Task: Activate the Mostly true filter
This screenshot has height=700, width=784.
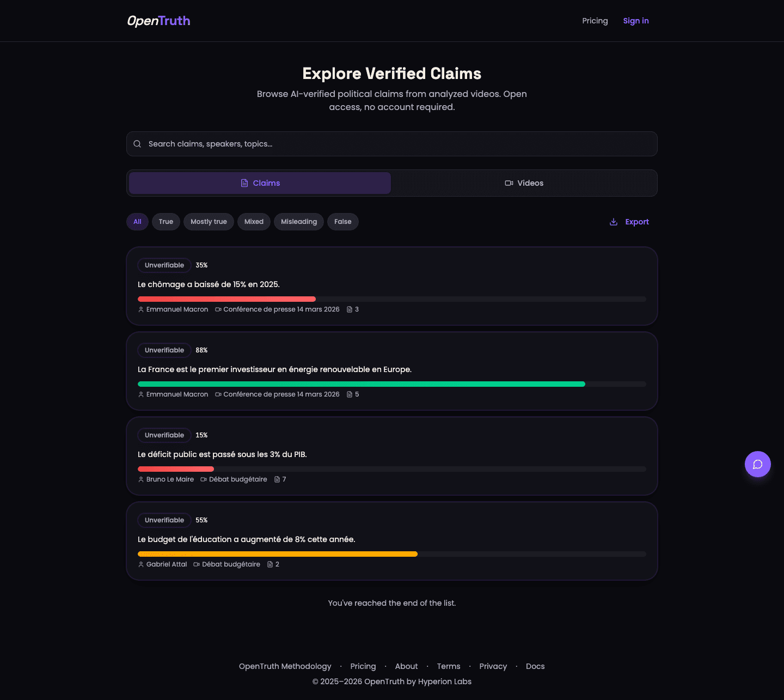Action: [209, 222]
